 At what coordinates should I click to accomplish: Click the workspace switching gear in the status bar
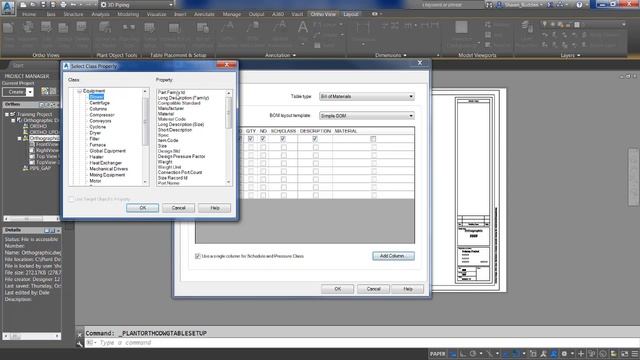pyautogui.click(x=564, y=354)
